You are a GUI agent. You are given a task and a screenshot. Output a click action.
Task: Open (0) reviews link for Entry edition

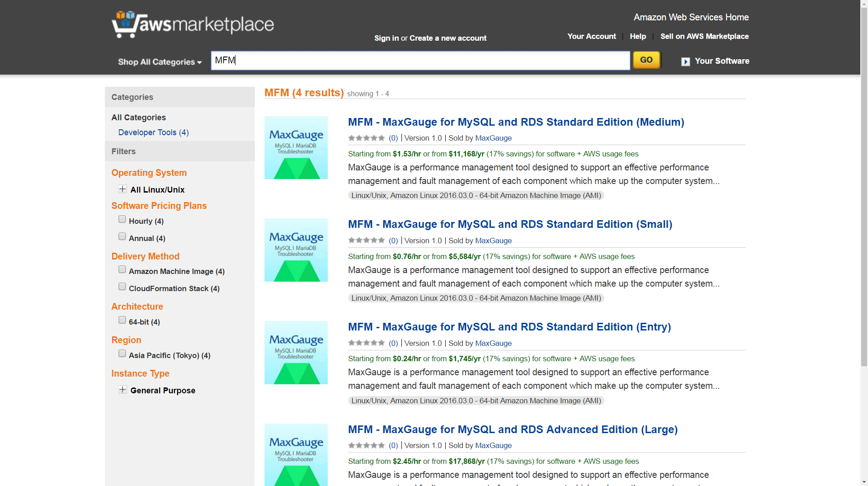pyautogui.click(x=393, y=344)
